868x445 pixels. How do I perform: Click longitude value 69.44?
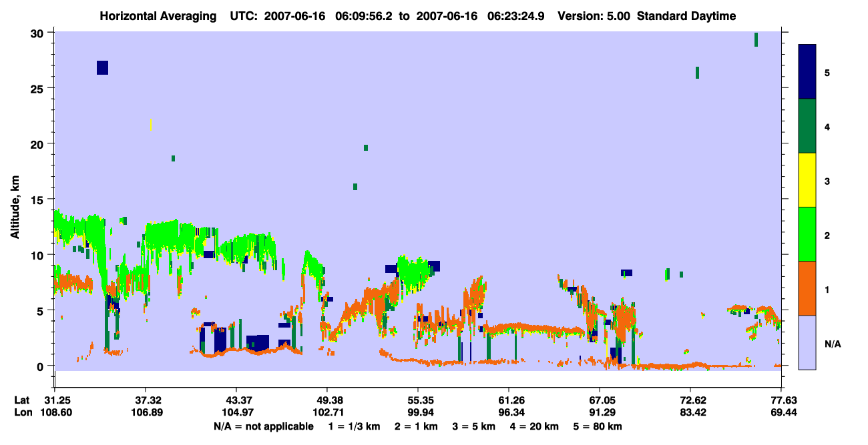782,412
